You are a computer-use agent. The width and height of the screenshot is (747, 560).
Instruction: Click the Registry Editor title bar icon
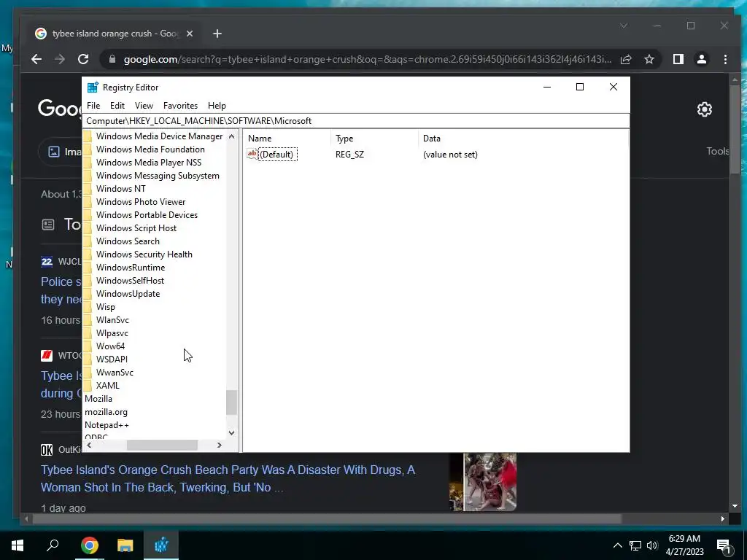pyautogui.click(x=93, y=87)
